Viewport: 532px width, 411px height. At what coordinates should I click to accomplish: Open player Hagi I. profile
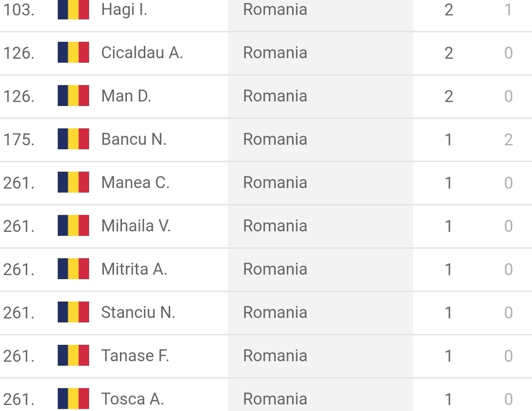point(124,10)
